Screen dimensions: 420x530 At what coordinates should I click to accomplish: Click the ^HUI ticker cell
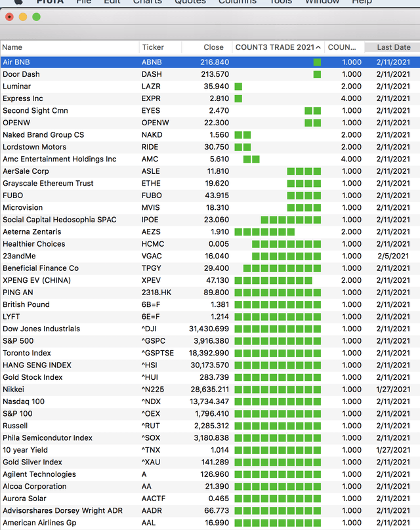click(150, 377)
